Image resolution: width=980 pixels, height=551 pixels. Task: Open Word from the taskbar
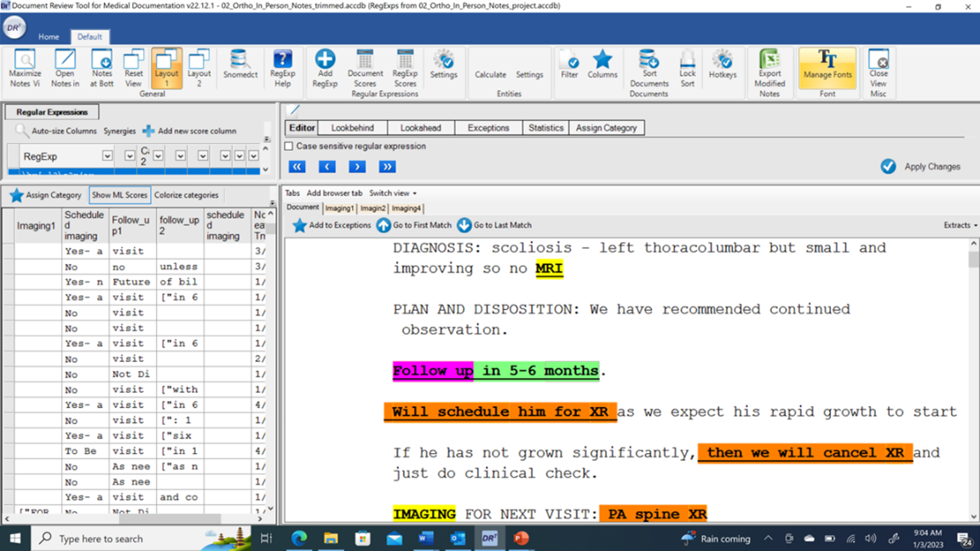pyautogui.click(x=425, y=538)
